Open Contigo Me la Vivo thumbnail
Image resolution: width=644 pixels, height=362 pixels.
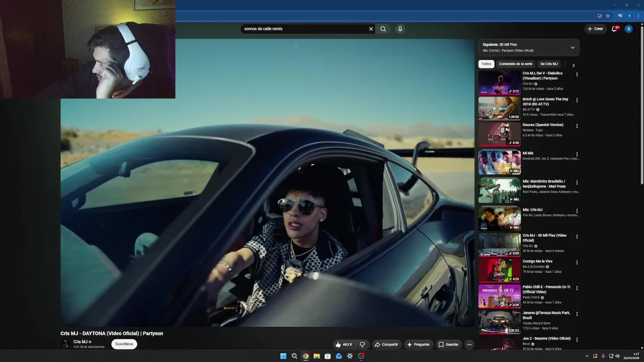click(500, 270)
